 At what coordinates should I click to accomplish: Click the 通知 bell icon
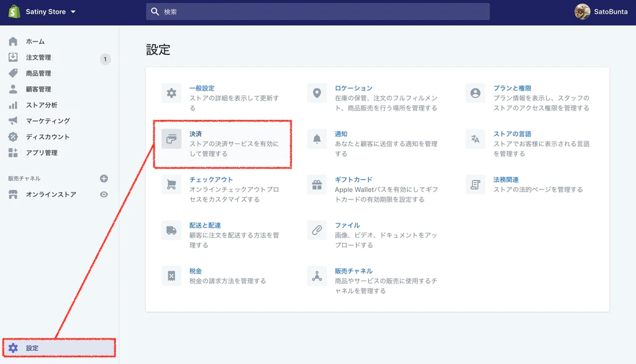pos(317,139)
